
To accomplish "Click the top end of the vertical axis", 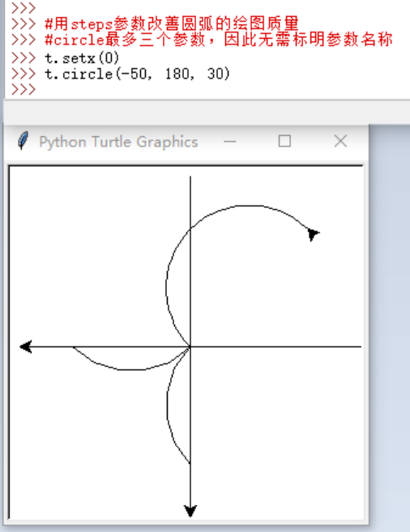I will [190, 177].
